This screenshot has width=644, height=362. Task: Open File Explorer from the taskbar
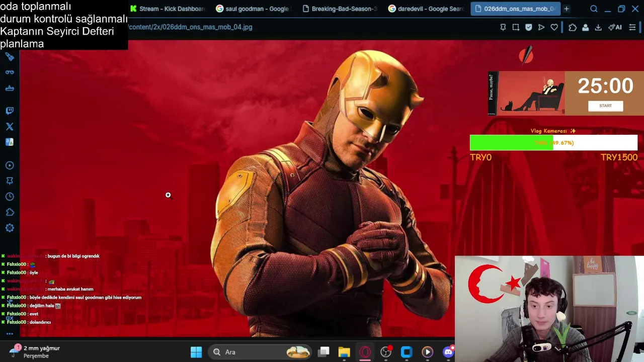click(x=344, y=352)
